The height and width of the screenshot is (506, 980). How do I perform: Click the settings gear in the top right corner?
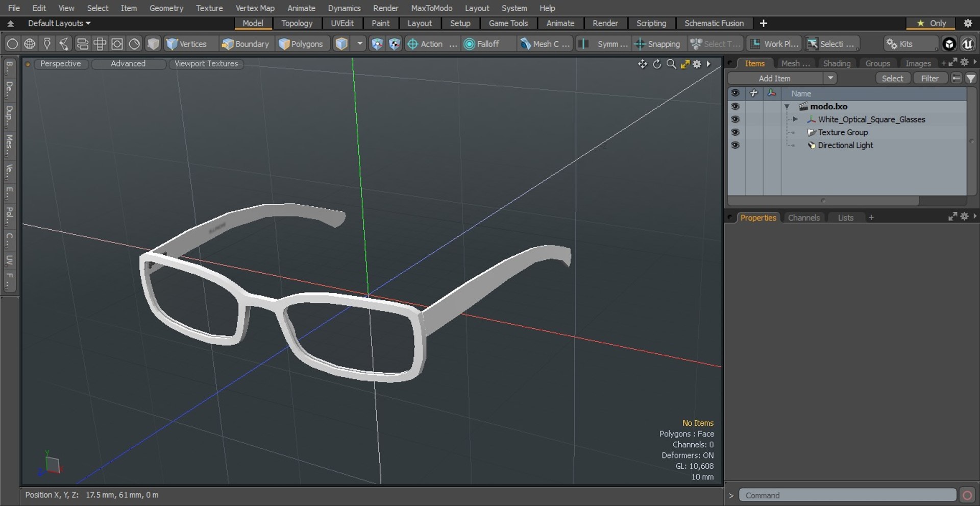[x=968, y=23]
